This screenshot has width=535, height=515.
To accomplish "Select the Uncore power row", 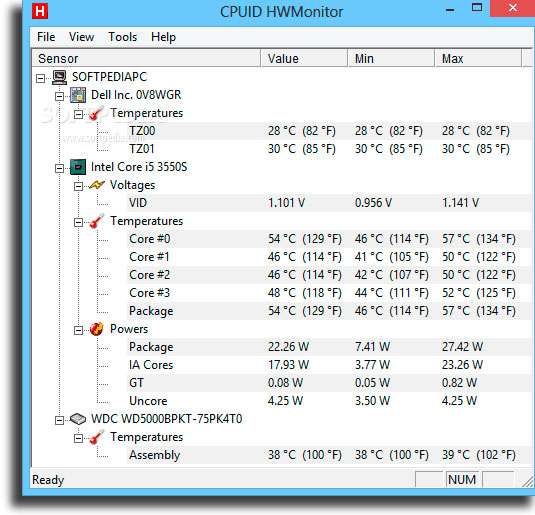I will [x=329, y=401].
